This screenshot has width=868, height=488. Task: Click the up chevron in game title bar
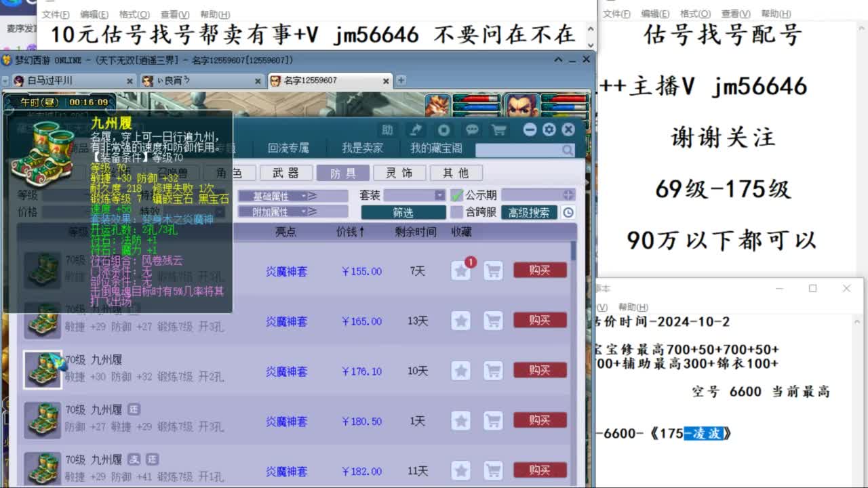pos(559,60)
